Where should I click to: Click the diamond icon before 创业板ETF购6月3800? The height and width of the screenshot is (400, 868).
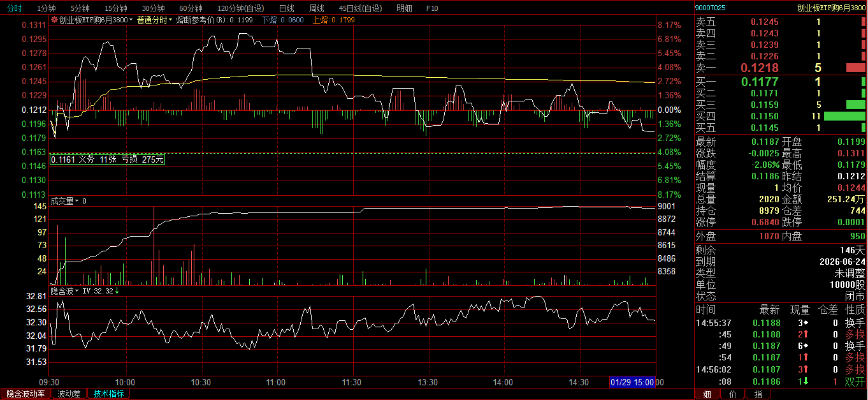pyautogui.click(x=54, y=20)
